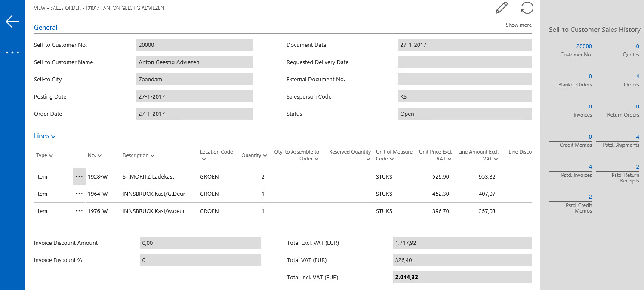The image size is (644, 290).
Task: Click Show more in General section
Action: [x=518, y=25]
